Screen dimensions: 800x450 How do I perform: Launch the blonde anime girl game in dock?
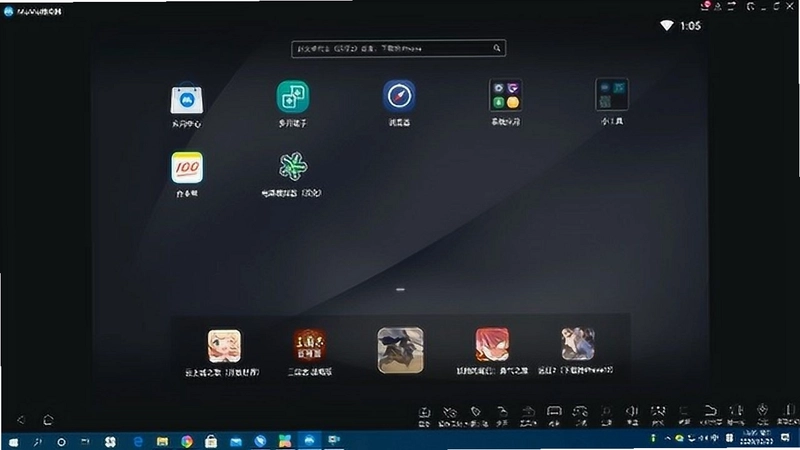[x=224, y=346]
